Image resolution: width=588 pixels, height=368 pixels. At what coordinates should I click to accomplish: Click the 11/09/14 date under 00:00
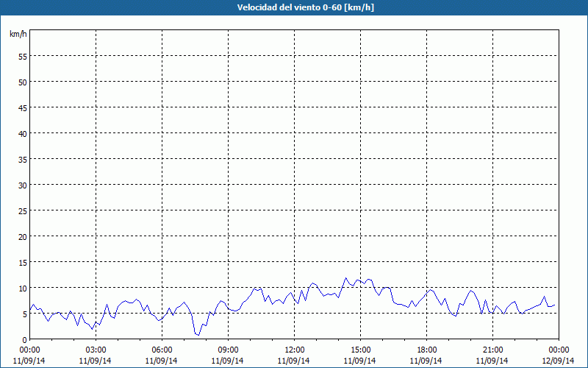tap(29, 361)
